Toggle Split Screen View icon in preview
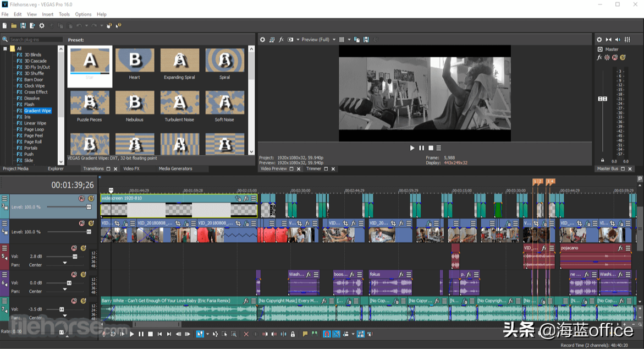 (x=290, y=40)
